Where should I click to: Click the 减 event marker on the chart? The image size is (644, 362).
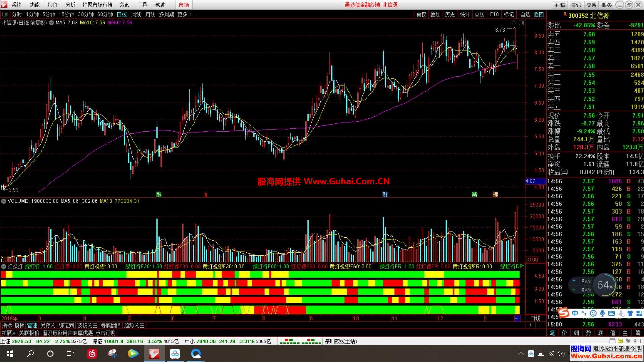tap(474, 194)
